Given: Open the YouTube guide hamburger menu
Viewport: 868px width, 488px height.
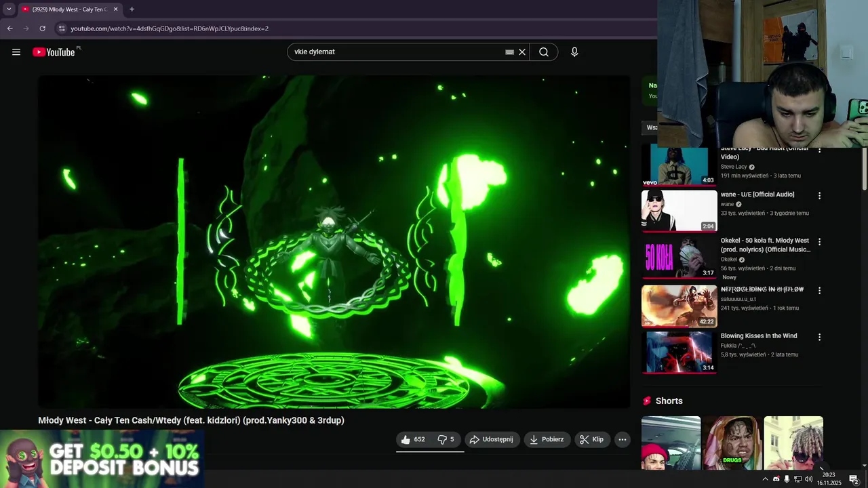Looking at the screenshot, I should (x=16, y=52).
